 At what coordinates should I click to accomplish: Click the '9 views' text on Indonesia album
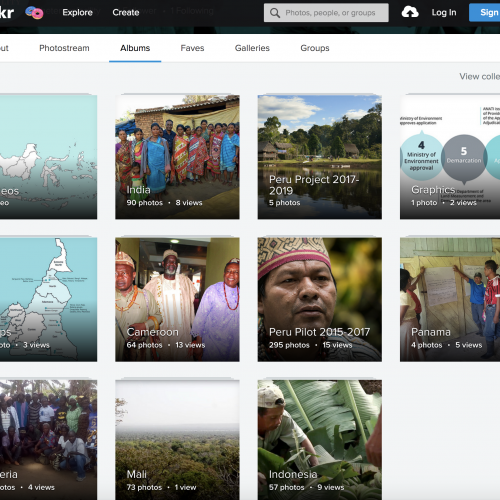point(331,487)
